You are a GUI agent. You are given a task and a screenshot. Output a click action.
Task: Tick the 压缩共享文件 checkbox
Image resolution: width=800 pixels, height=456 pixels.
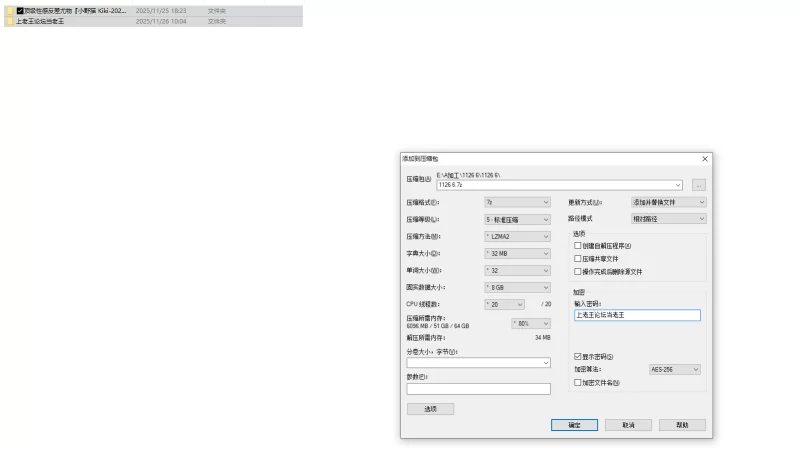(x=578, y=259)
